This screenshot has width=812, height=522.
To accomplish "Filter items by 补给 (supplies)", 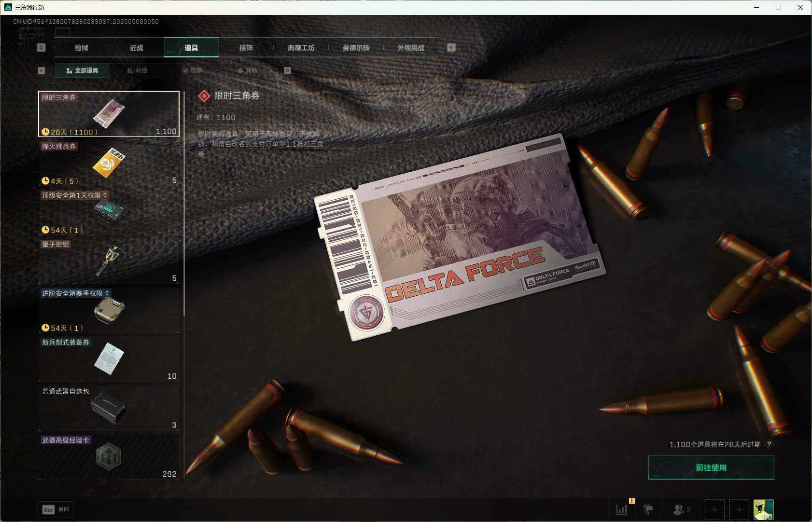I will tap(137, 70).
